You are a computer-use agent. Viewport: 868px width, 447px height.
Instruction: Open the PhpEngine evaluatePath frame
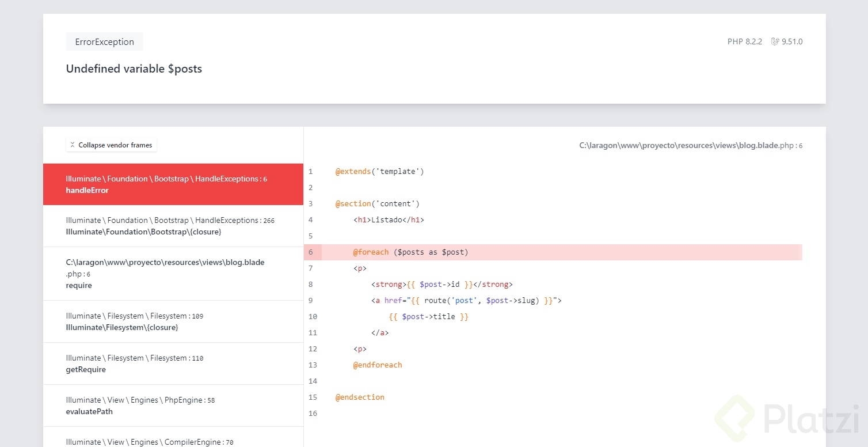173,406
